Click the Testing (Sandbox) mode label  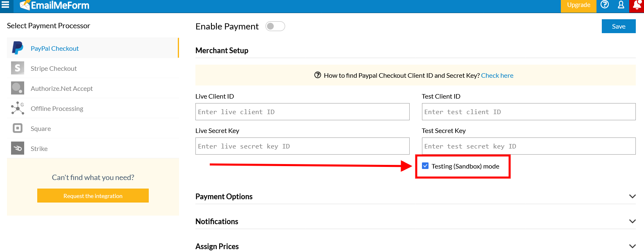[465, 166]
